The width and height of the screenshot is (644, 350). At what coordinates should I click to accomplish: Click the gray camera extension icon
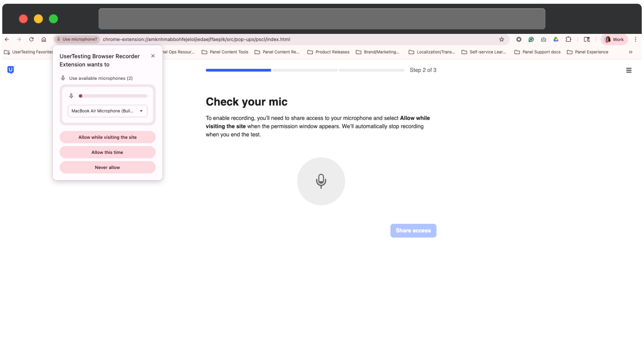click(x=544, y=39)
